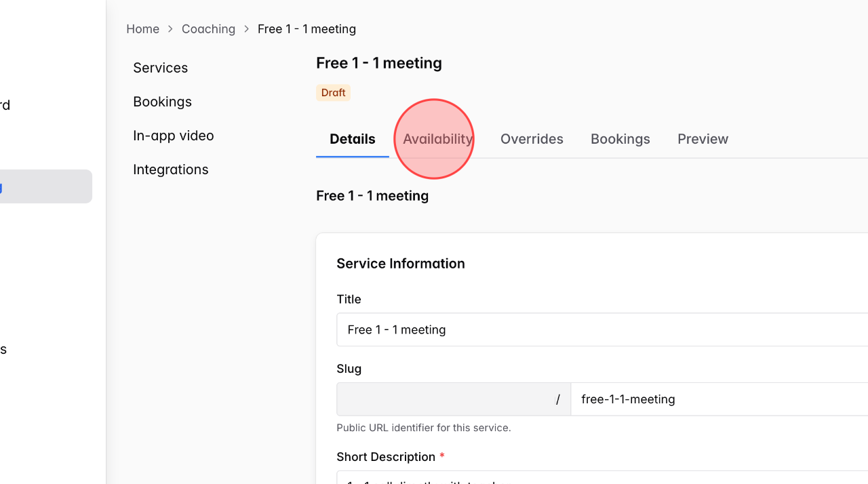Click the Draft status badge
Image resolution: width=868 pixels, height=484 pixels.
(333, 92)
